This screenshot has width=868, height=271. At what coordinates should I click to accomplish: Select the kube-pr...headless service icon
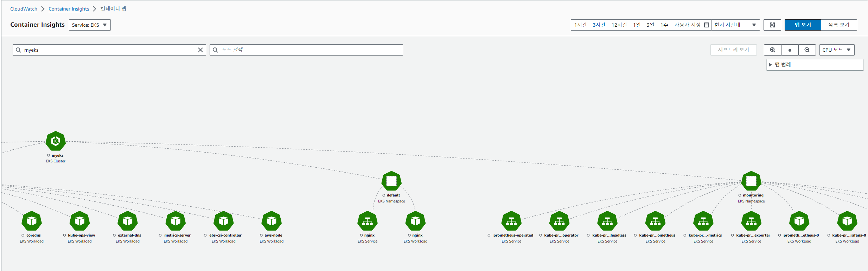pyautogui.click(x=607, y=221)
